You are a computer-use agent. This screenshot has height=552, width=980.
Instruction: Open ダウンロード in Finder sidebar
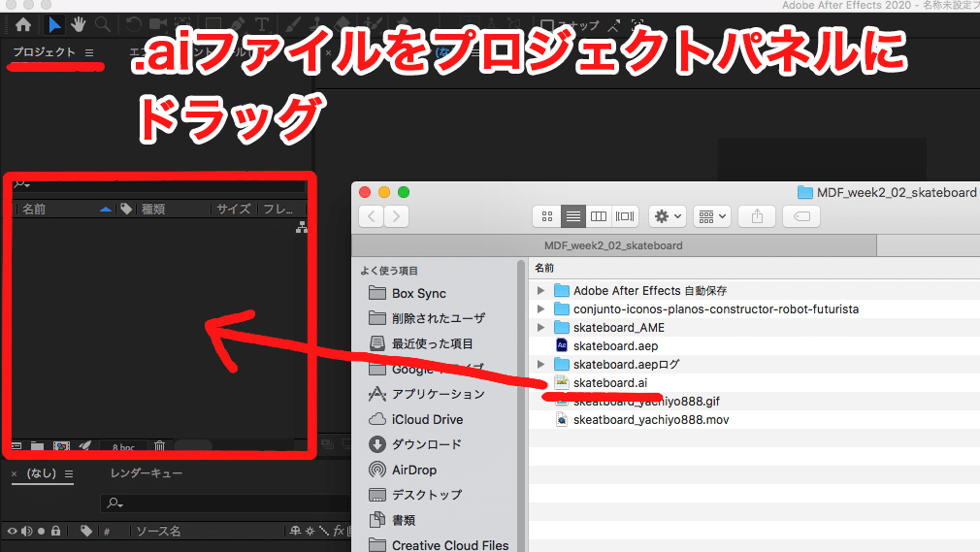click(415, 444)
